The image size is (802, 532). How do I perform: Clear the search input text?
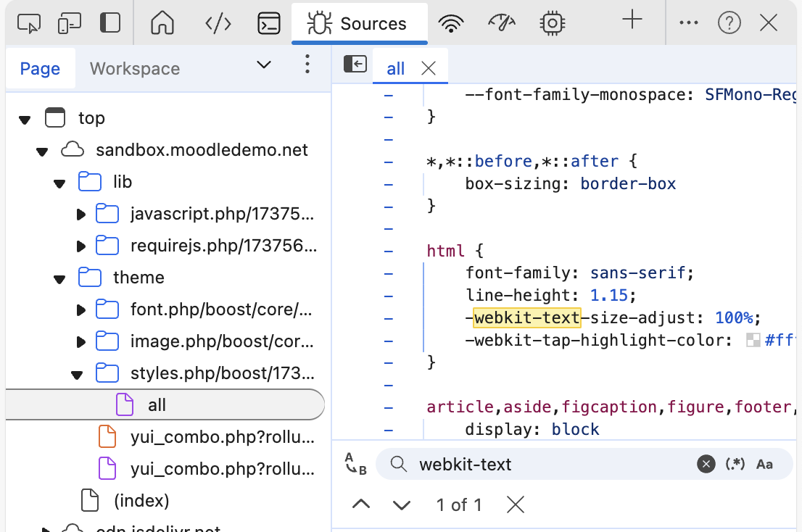point(706,464)
